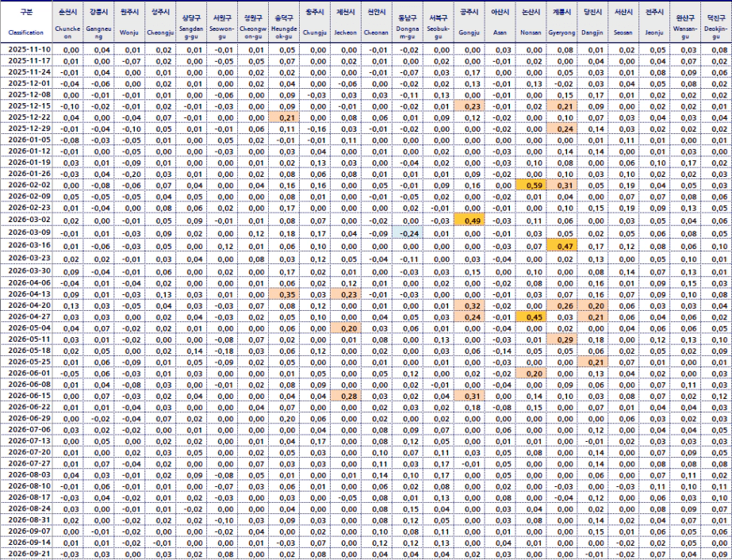This screenshot has height=560, width=732.
Task: Click the Heungdeok-gu column header
Action: (x=284, y=22)
